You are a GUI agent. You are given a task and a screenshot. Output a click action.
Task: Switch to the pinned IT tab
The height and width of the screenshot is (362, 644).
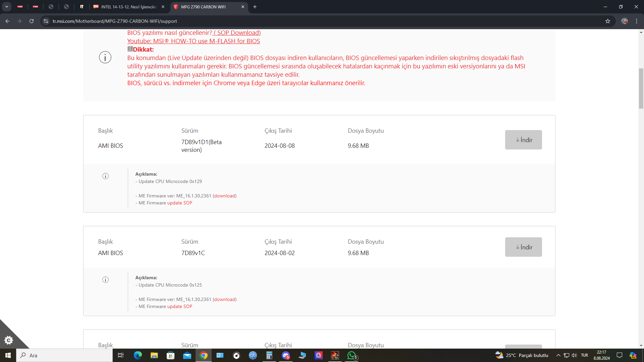tap(82, 7)
